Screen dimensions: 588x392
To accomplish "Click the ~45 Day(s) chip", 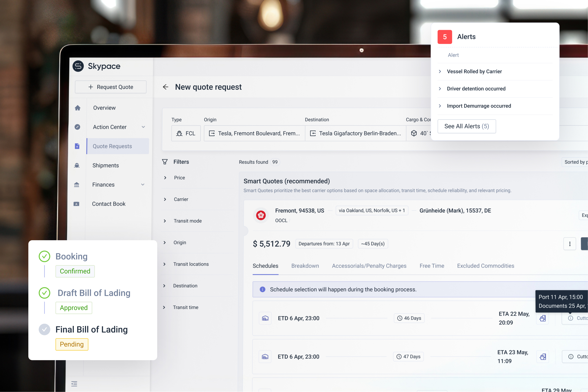I will (x=373, y=244).
